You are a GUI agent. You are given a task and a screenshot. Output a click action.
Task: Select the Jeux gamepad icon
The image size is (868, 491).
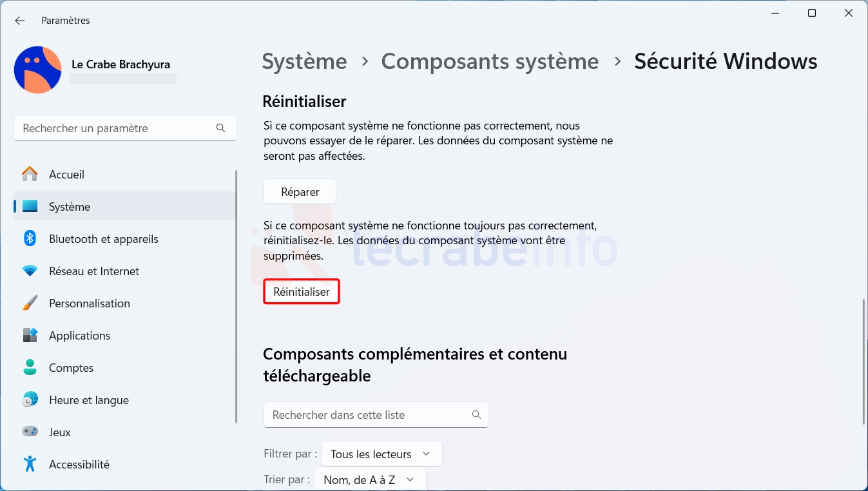point(30,432)
